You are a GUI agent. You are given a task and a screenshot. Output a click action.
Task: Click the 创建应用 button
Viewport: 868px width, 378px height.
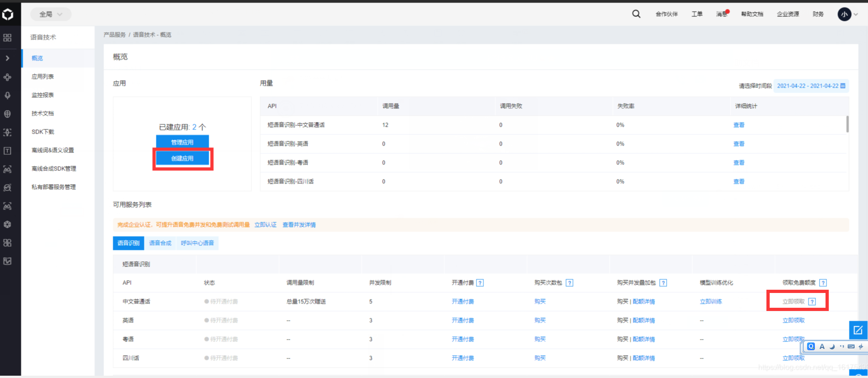pyautogui.click(x=182, y=158)
